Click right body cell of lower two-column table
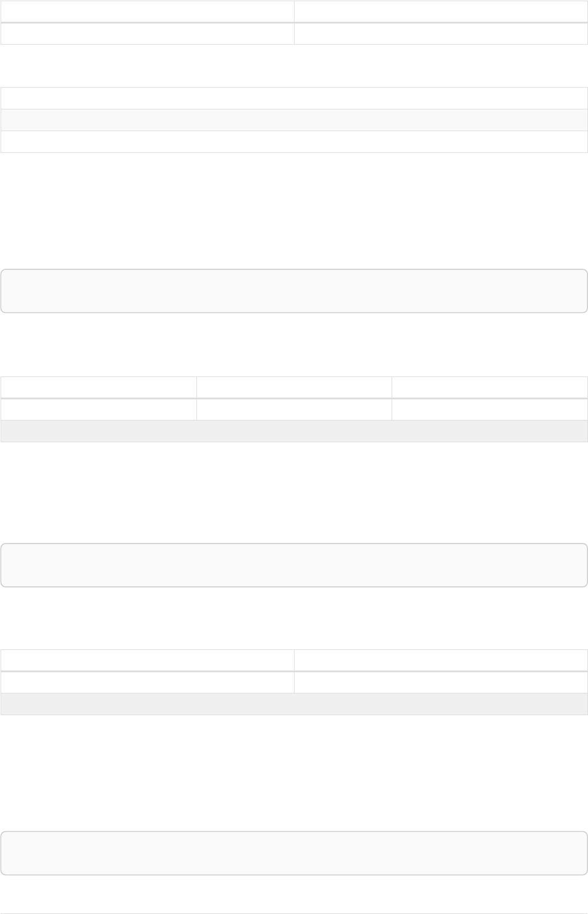This screenshot has width=588, height=914. click(x=441, y=682)
